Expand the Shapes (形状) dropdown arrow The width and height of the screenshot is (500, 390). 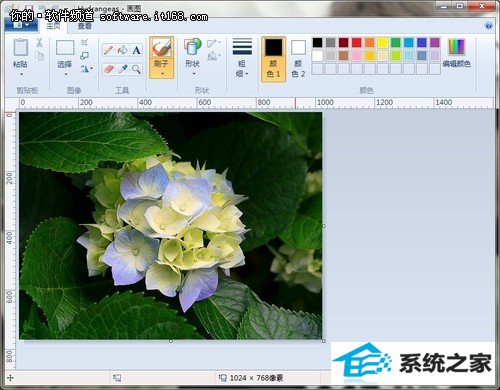coord(194,74)
